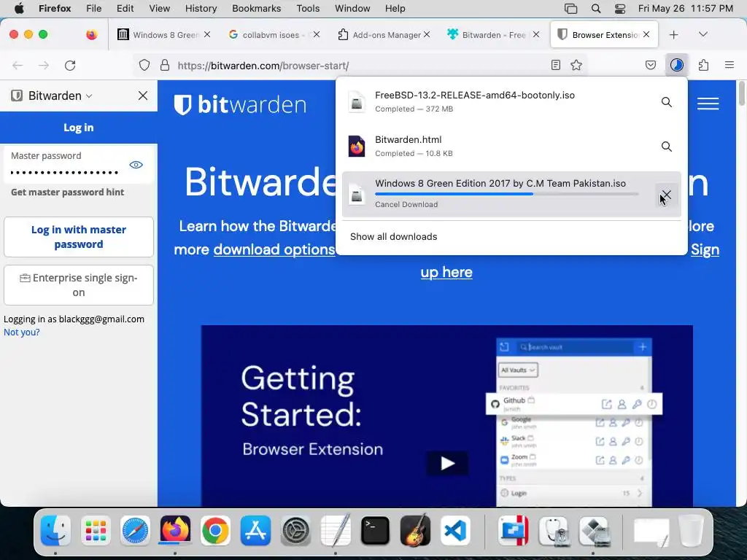Open Launchpad from the Dock

click(96, 531)
